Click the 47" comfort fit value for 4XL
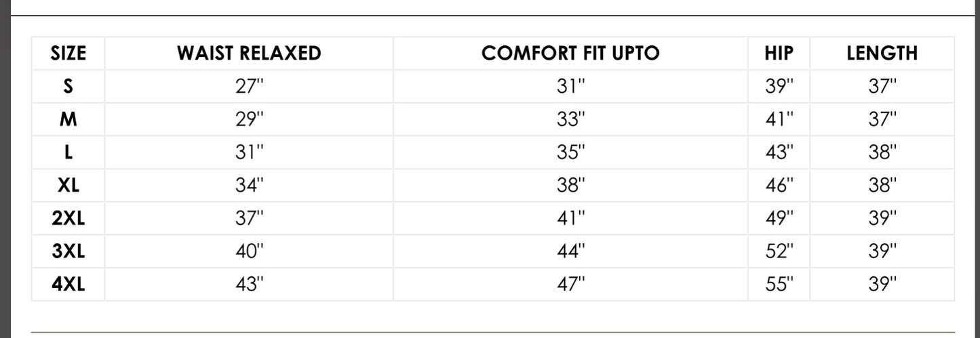This screenshot has height=338, width=980. coord(570,284)
